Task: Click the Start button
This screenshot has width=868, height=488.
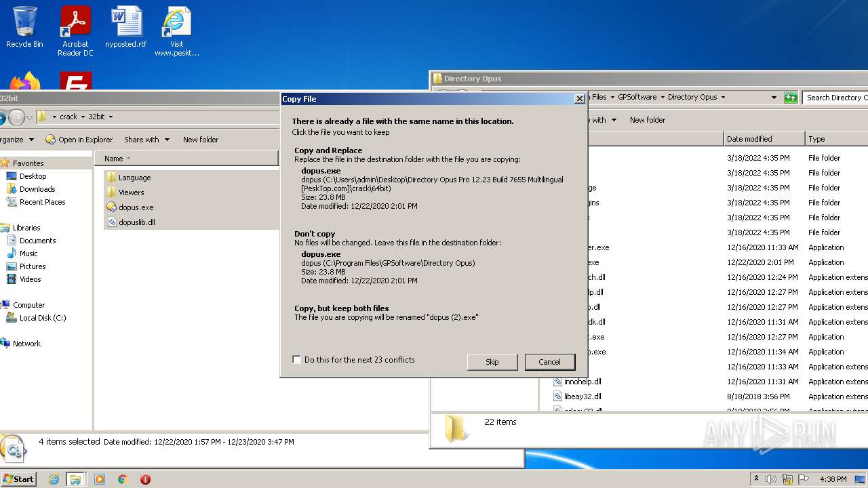Action: pyautogui.click(x=19, y=479)
